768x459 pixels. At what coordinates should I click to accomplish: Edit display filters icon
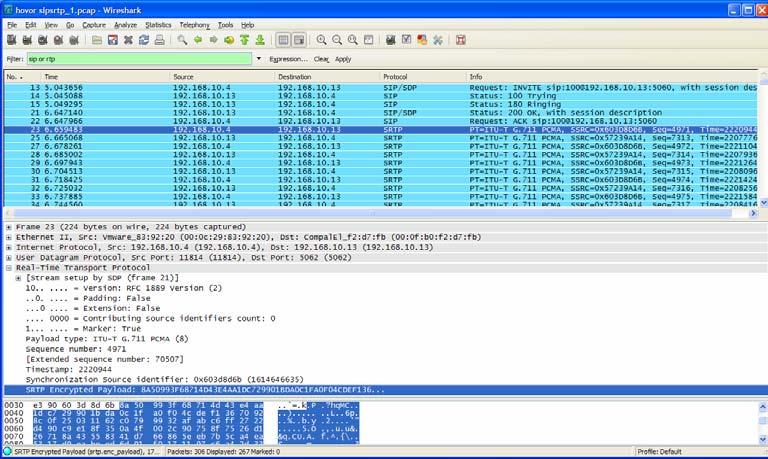click(x=407, y=40)
